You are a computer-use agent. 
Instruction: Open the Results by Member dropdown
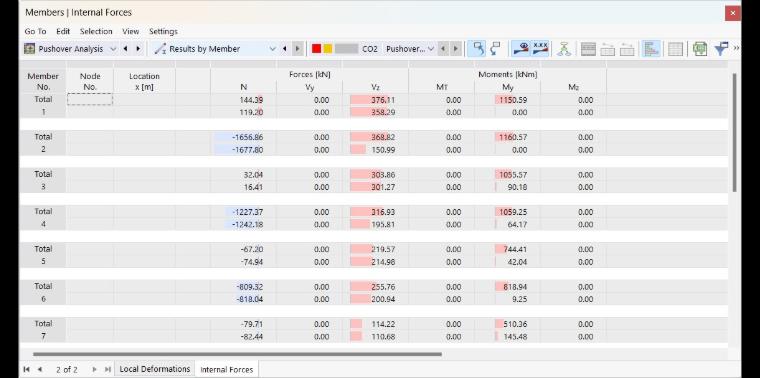coord(272,49)
